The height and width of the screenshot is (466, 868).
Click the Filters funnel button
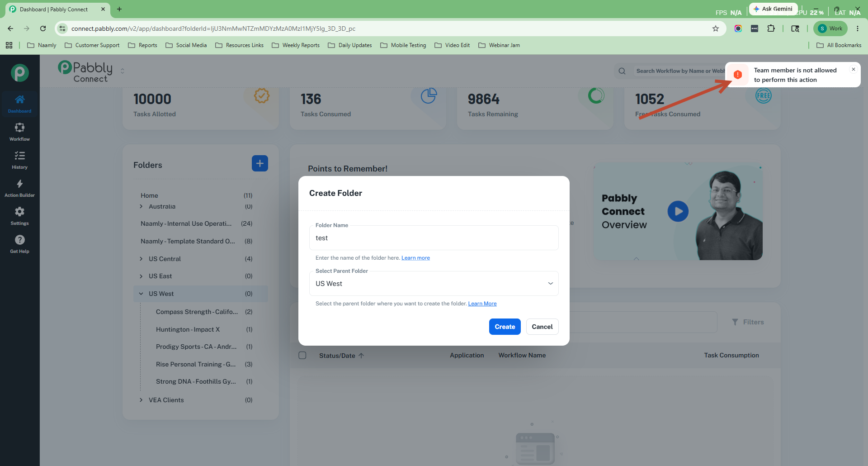click(748, 322)
